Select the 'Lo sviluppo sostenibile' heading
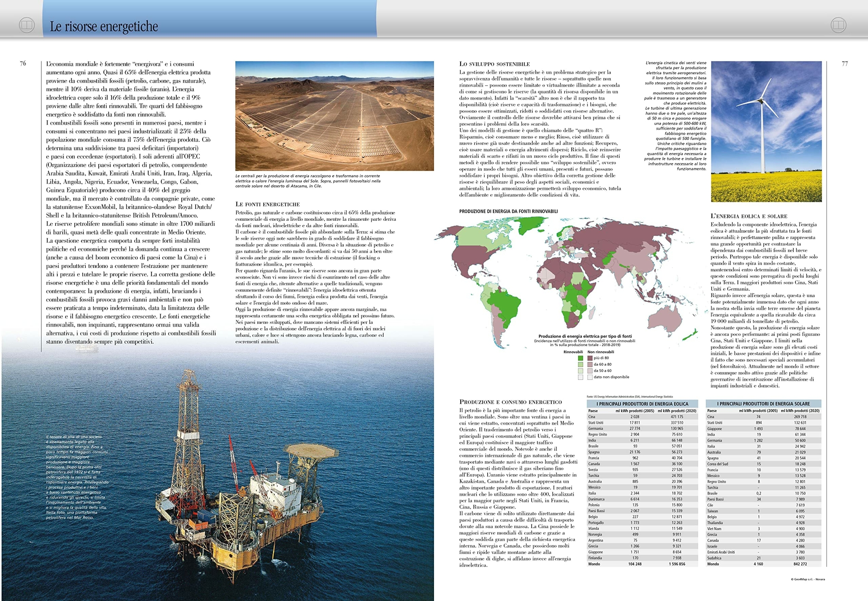Screen dimensions: 868x601 [495, 64]
